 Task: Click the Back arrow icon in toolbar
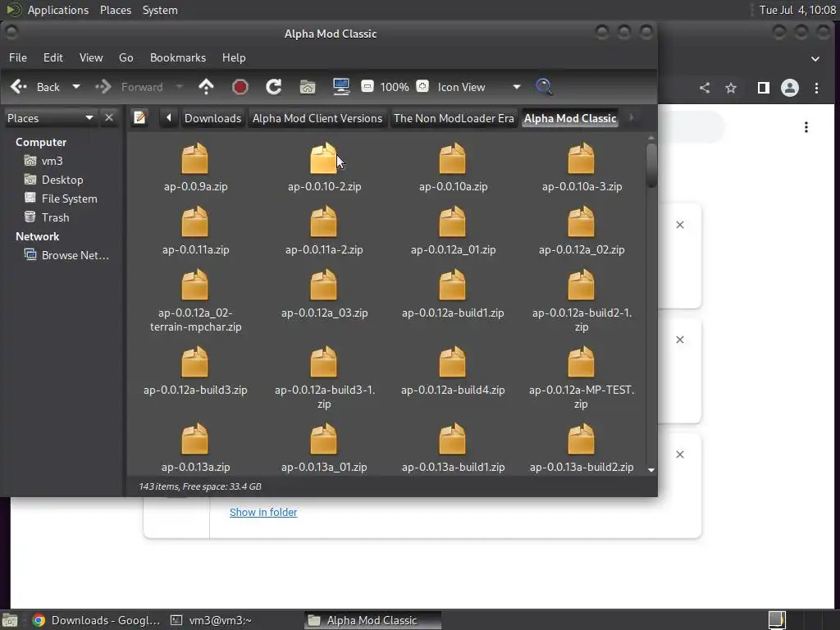click(x=19, y=87)
